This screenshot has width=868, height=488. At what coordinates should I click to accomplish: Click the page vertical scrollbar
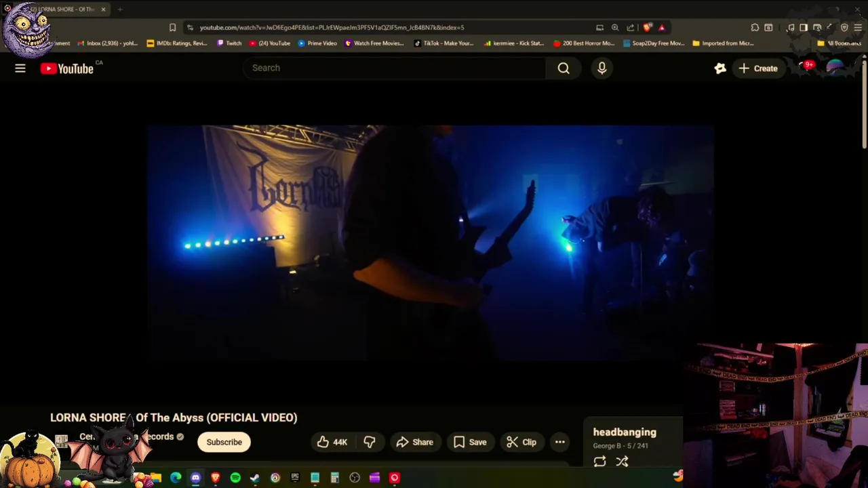pyautogui.click(x=864, y=105)
